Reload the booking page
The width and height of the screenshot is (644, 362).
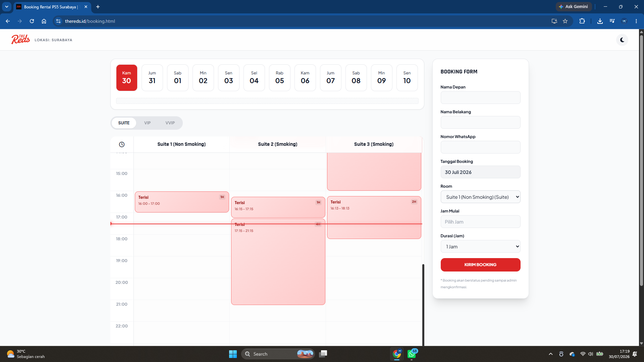(32, 21)
